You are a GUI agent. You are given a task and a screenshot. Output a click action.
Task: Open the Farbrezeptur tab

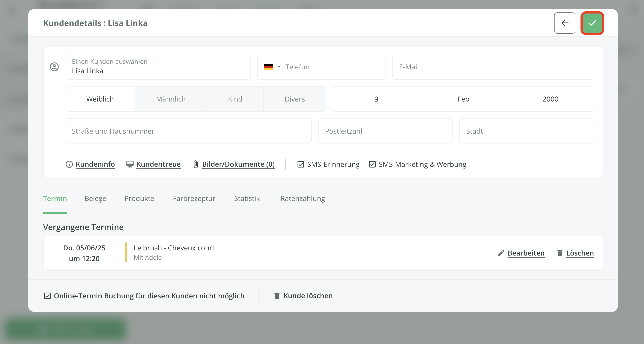[194, 199]
